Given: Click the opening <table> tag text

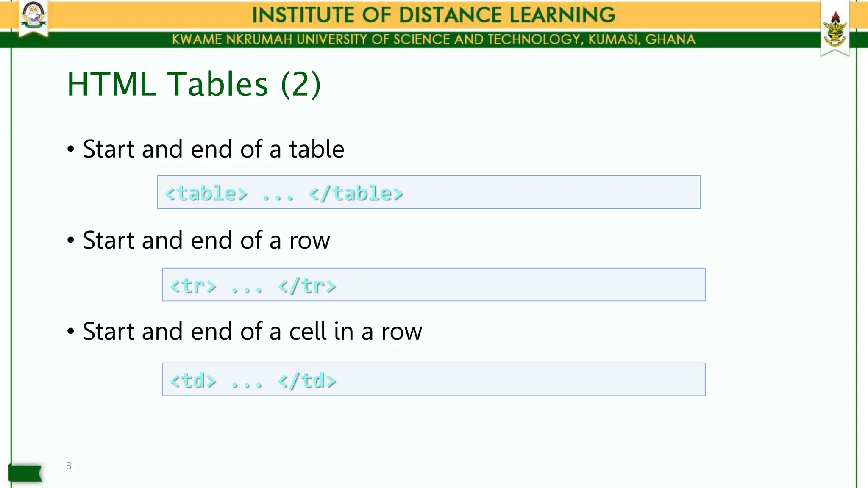Looking at the screenshot, I should pyautogui.click(x=206, y=193).
